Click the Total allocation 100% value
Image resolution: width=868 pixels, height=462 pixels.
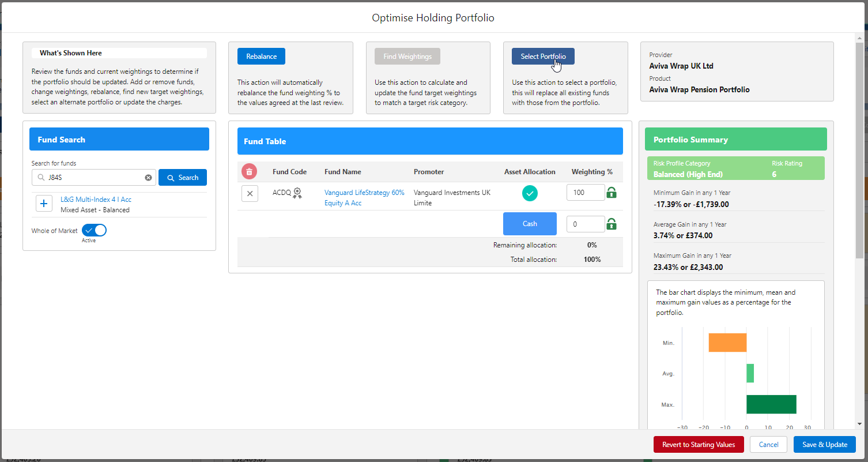(x=592, y=260)
